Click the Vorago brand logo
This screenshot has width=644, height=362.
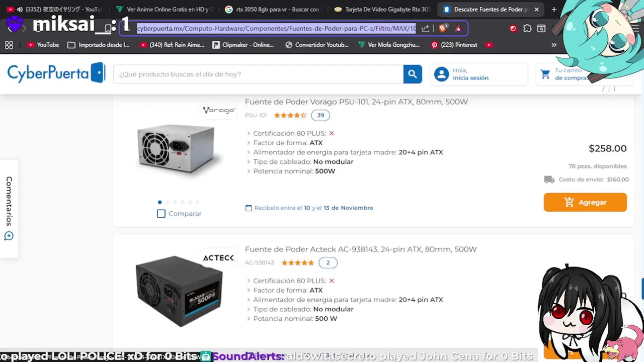[219, 110]
